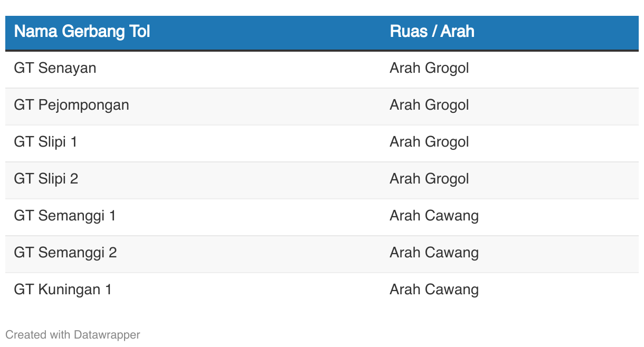644x347 pixels.
Task: Select the GT Slipi 2 cell
Action: click(x=193, y=180)
